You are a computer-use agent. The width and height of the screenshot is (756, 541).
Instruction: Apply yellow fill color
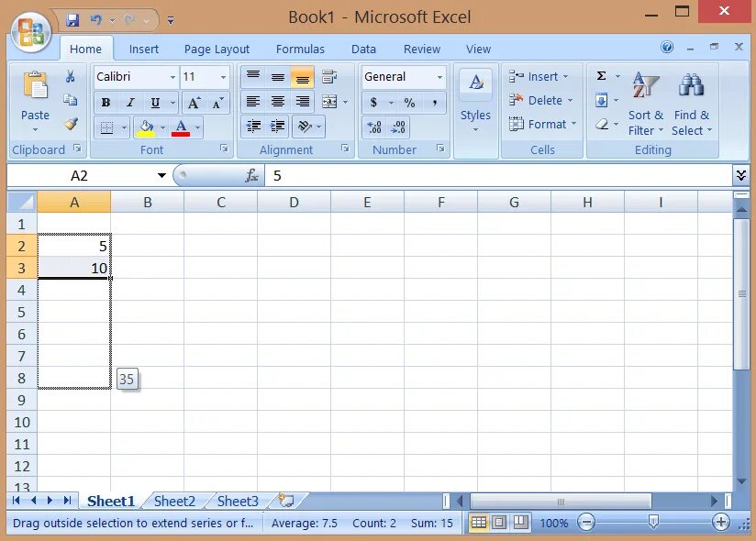146,127
